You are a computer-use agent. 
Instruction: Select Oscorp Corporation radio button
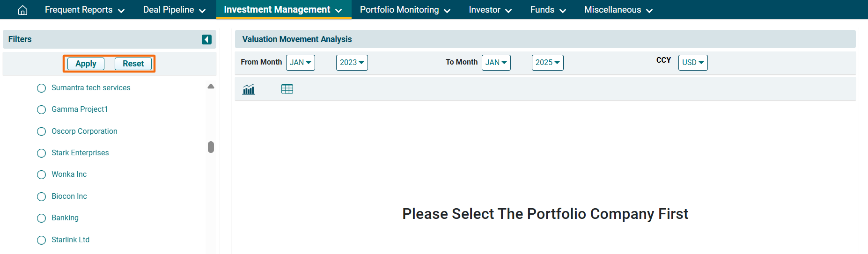click(42, 131)
